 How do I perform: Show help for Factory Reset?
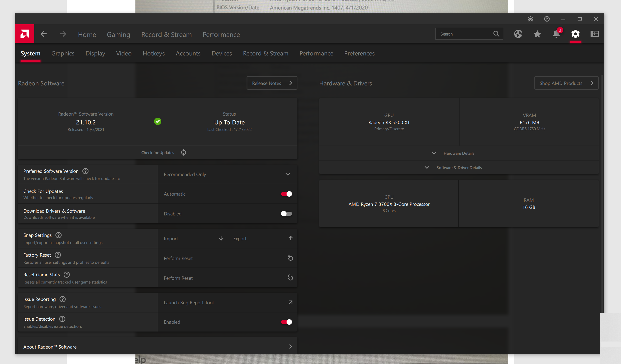tap(58, 255)
